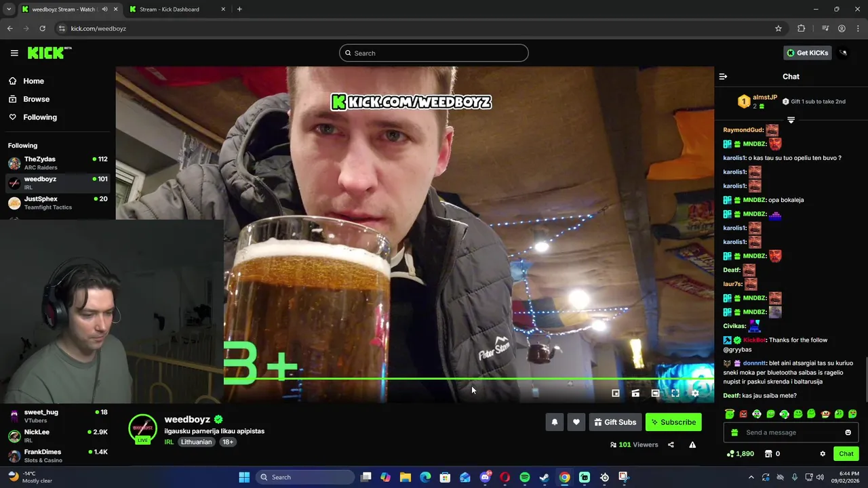Click the green Chat send button

coord(846,453)
